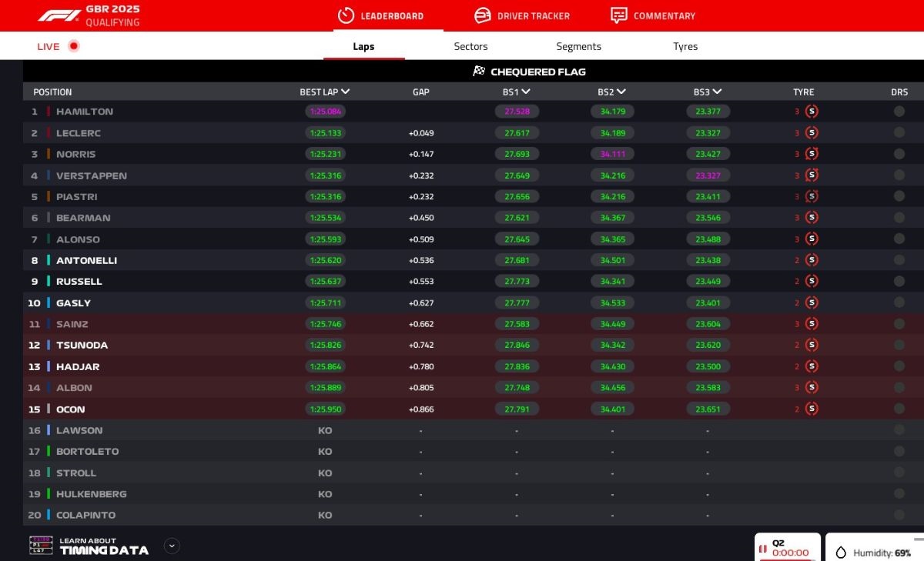This screenshot has width=924, height=561.
Task: Click Hamilton's soft tyre icon
Action: [x=812, y=112]
